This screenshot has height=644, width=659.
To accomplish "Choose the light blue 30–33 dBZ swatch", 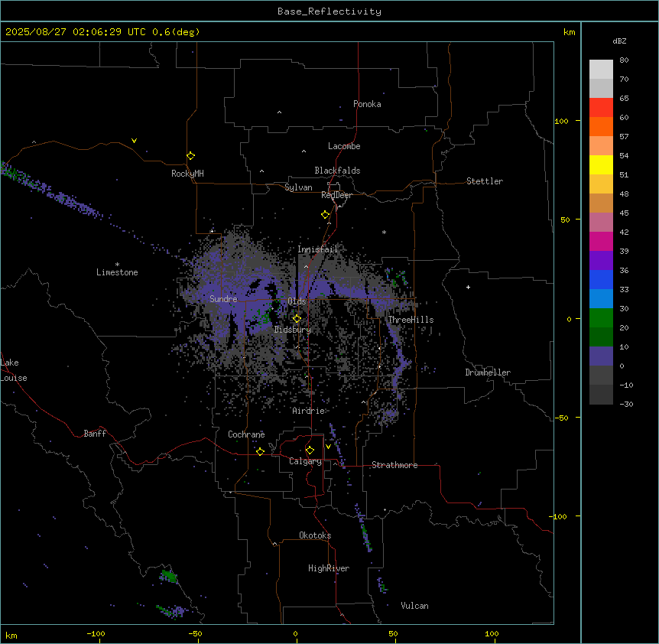I will 601,299.
